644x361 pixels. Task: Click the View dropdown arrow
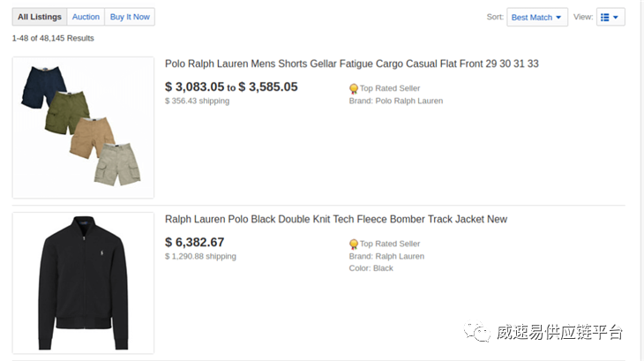(x=616, y=18)
